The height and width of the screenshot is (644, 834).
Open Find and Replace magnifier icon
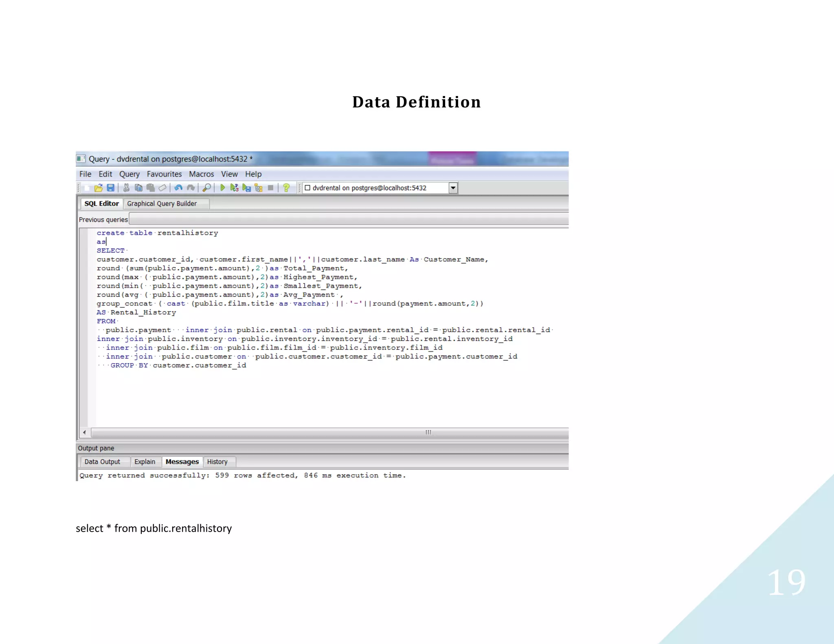click(x=206, y=188)
